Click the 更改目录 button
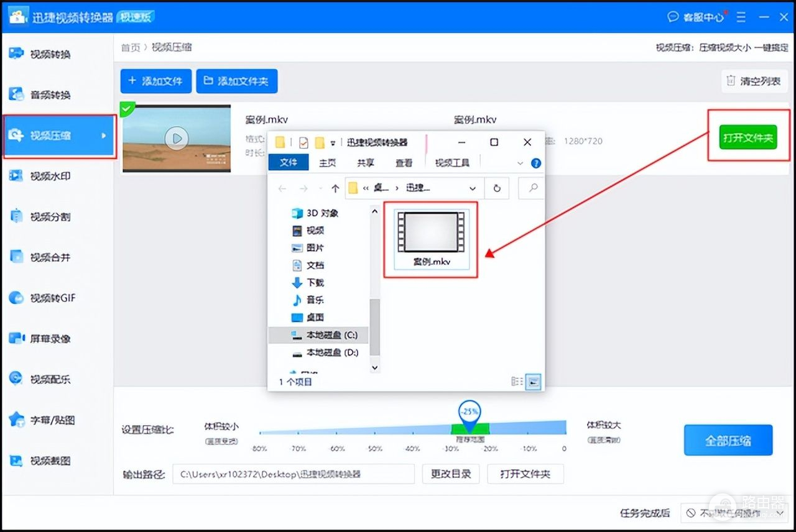 (x=451, y=474)
